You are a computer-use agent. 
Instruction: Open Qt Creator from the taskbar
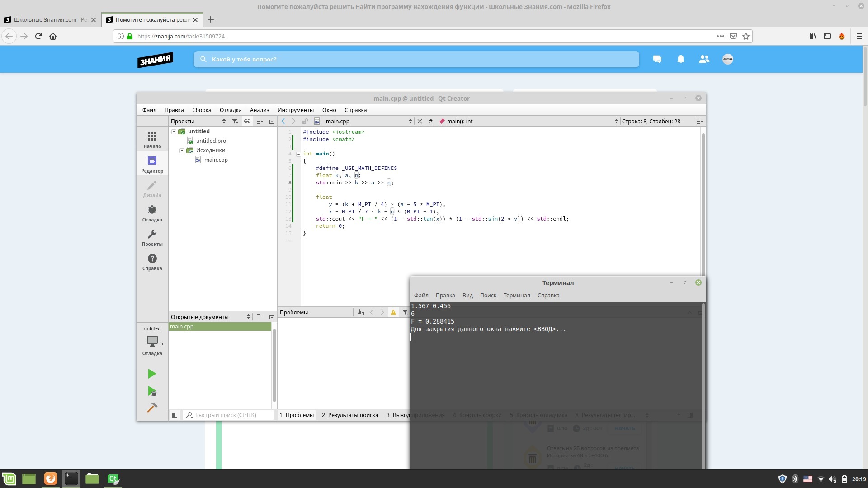pos(113,479)
